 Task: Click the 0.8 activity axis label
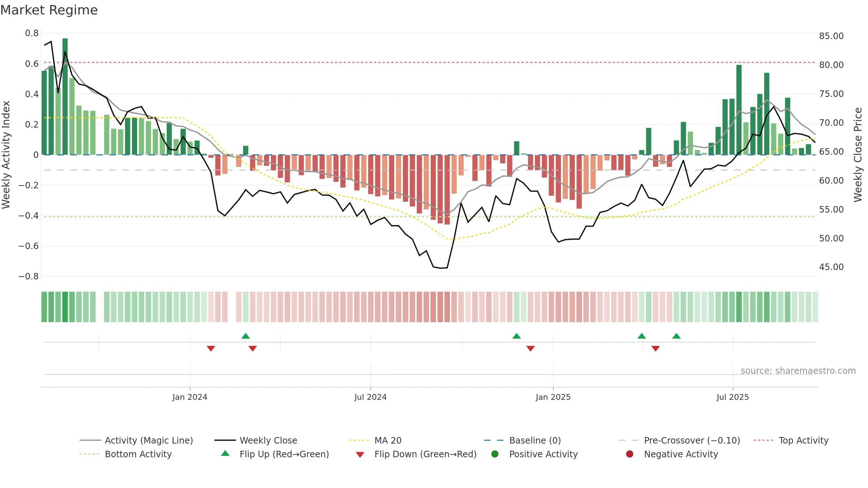[x=32, y=33]
